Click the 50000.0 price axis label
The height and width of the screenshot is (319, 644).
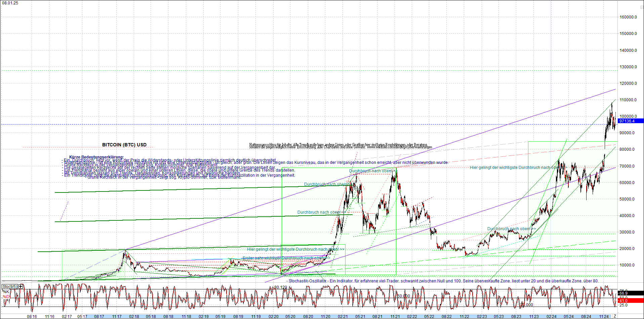(x=627, y=199)
